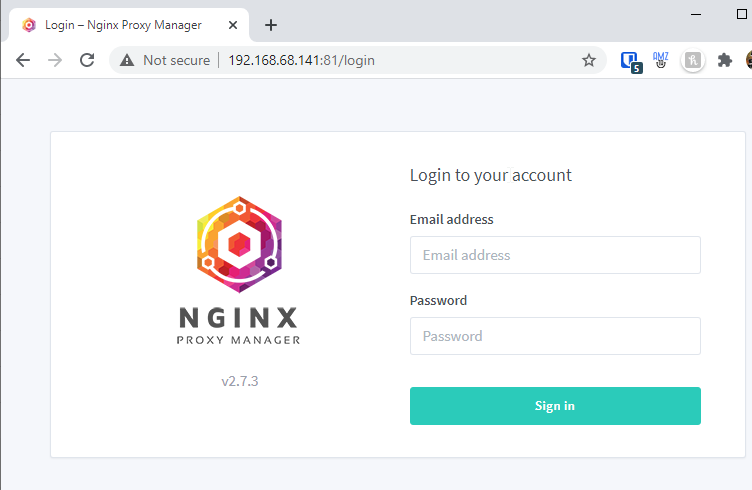Click the 'Not secure' text
The height and width of the screenshot is (490, 752).
click(x=176, y=60)
